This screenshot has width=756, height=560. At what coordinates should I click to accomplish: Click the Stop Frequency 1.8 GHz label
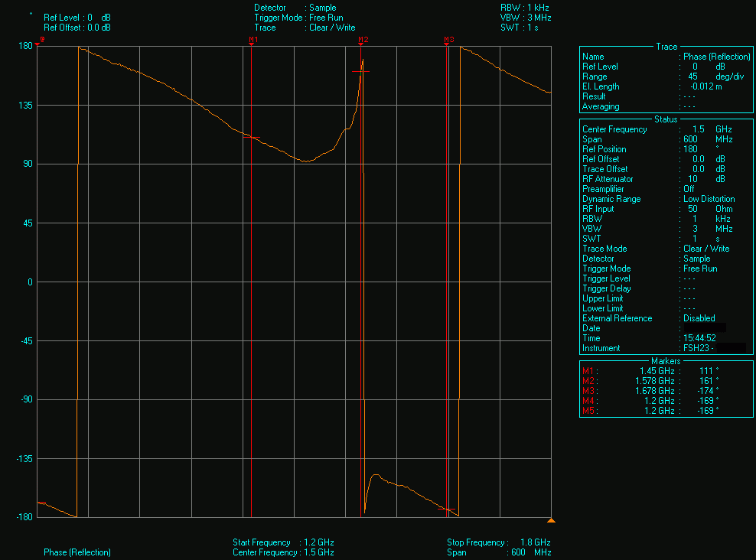499,542
